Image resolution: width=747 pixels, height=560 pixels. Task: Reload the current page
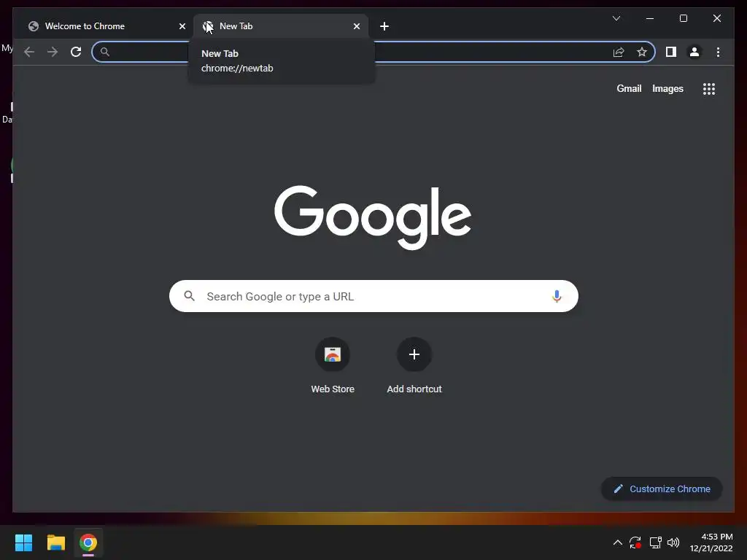(x=76, y=52)
